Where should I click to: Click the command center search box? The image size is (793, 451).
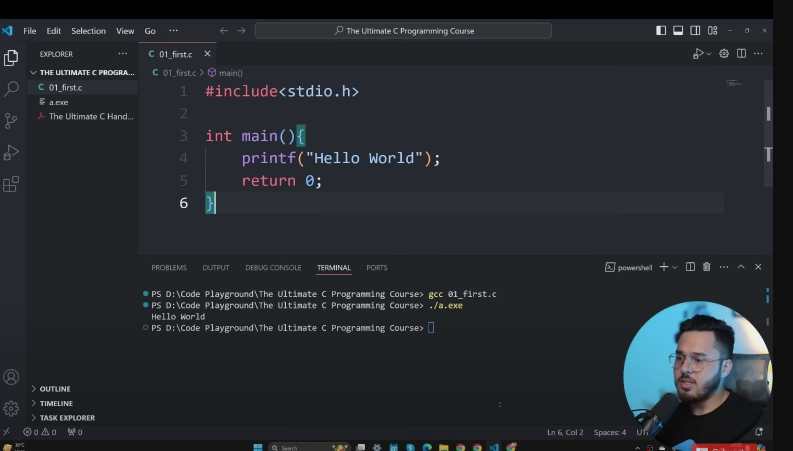click(x=403, y=31)
